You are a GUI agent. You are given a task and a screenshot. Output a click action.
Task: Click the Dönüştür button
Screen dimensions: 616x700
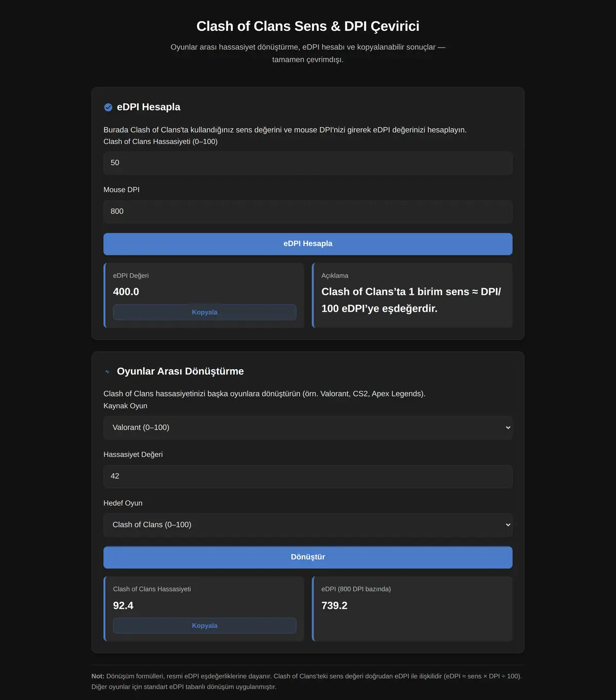308,557
